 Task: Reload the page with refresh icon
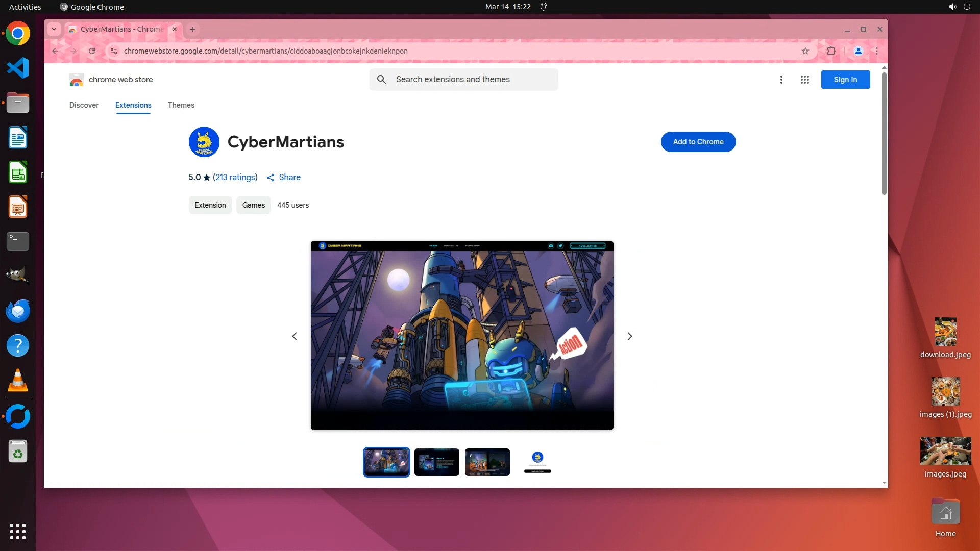(92, 51)
